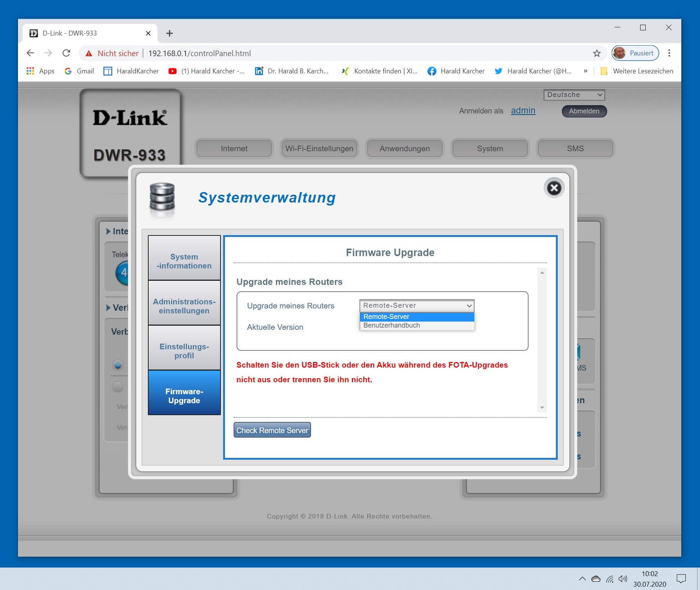
Task: Open the Twitter Harald Karcher bookmark
Action: point(533,71)
